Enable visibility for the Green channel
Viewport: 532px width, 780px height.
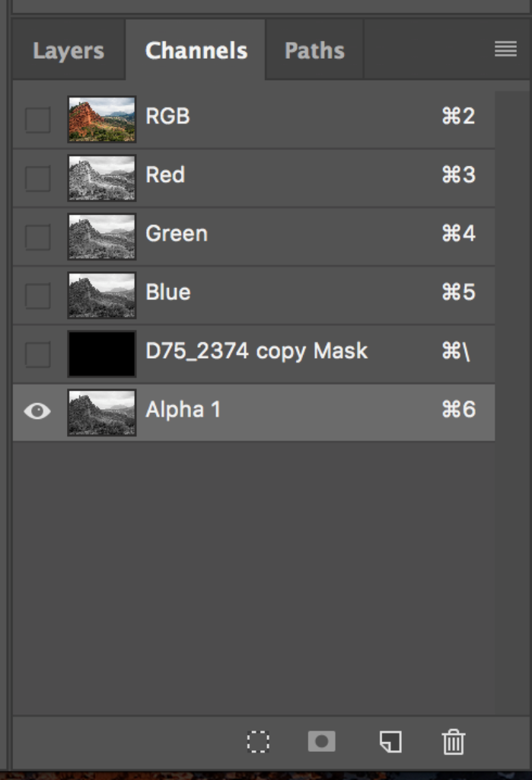click(x=37, y=237)
